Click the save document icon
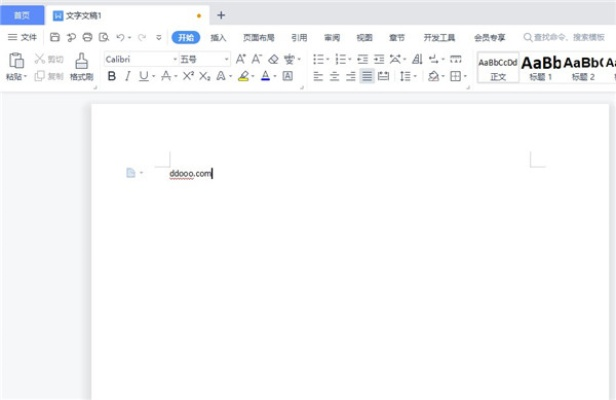Image resolution: width=616 pixels, height=400 pixels. tap(55, 37)
